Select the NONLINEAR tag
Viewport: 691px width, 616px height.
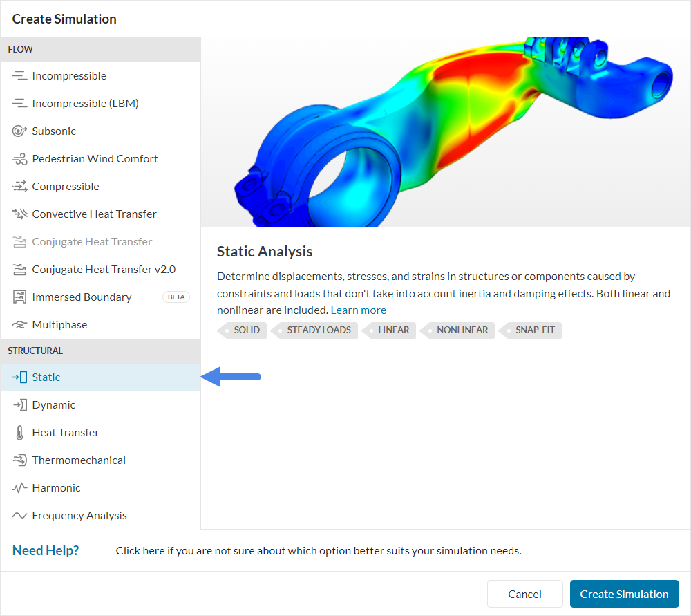[462, 330]
